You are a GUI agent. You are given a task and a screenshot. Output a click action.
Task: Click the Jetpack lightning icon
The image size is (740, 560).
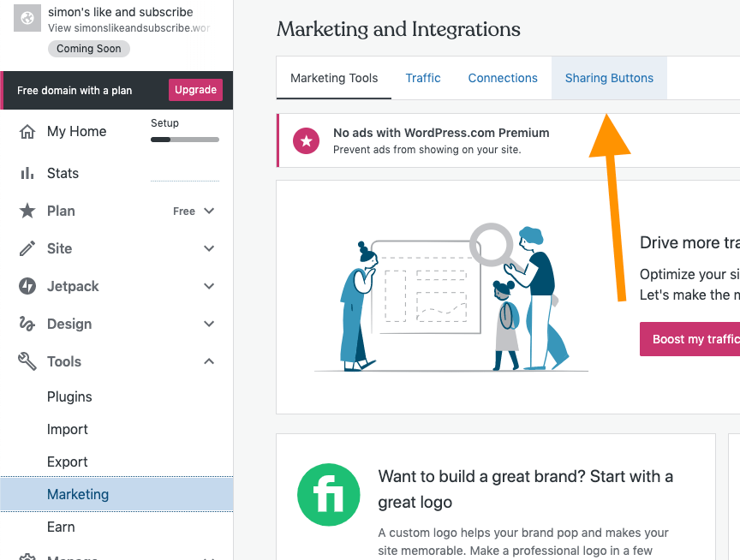point(27,286)
